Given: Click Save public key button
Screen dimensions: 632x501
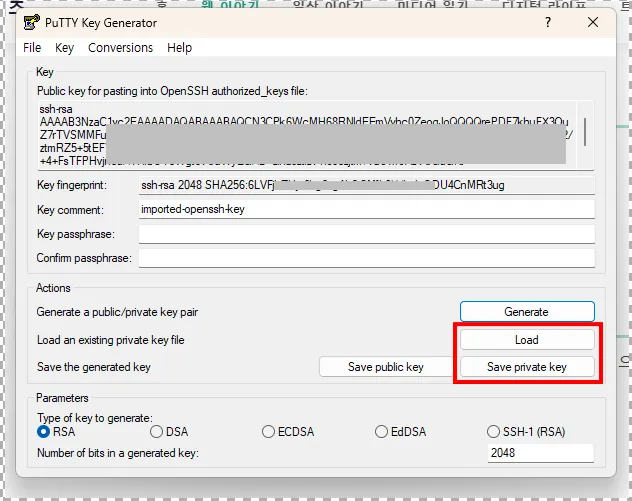Looking at the screenshot, I should click(x=386, y=367).
